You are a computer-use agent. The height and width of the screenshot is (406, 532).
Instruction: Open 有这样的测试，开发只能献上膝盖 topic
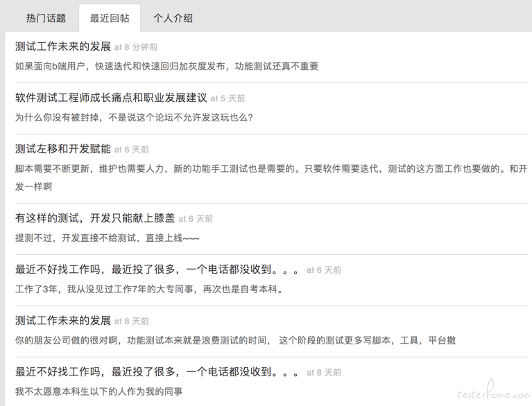(x=95, y=218)
